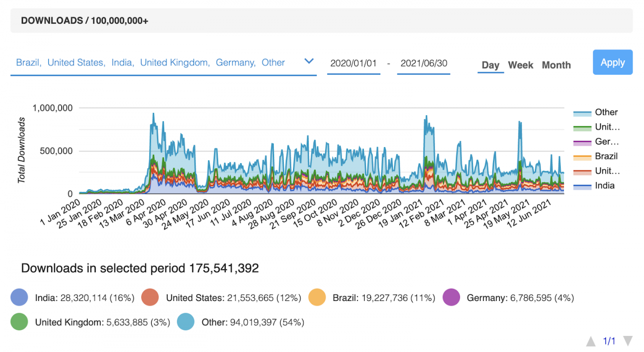Expand the country selection dropdown chevron
The width and height of the screenshot is (644, 352).
point(309,62)
